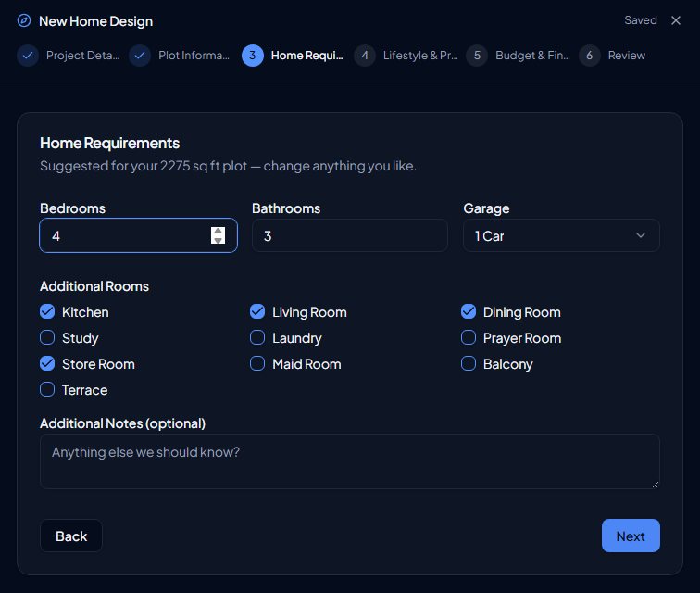Click the Bedrooms number field
Screen dimensions: 700x593
[138, 235]
